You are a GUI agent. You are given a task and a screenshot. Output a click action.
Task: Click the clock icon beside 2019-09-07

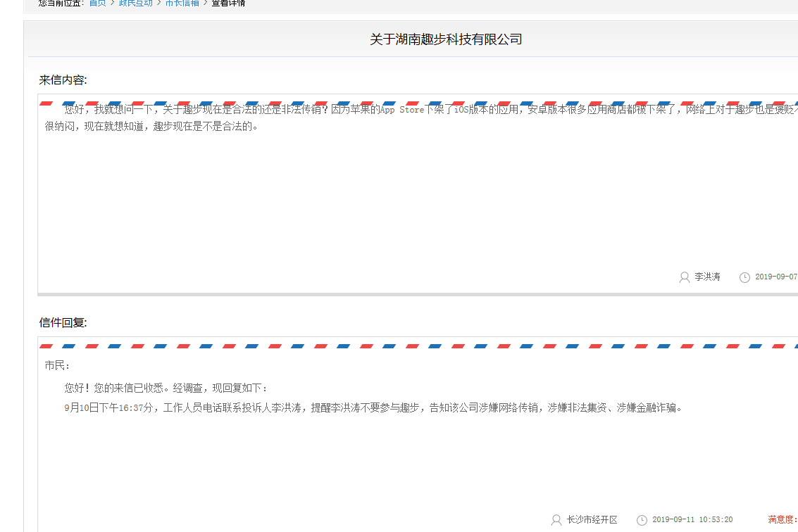tap(744, 277)
